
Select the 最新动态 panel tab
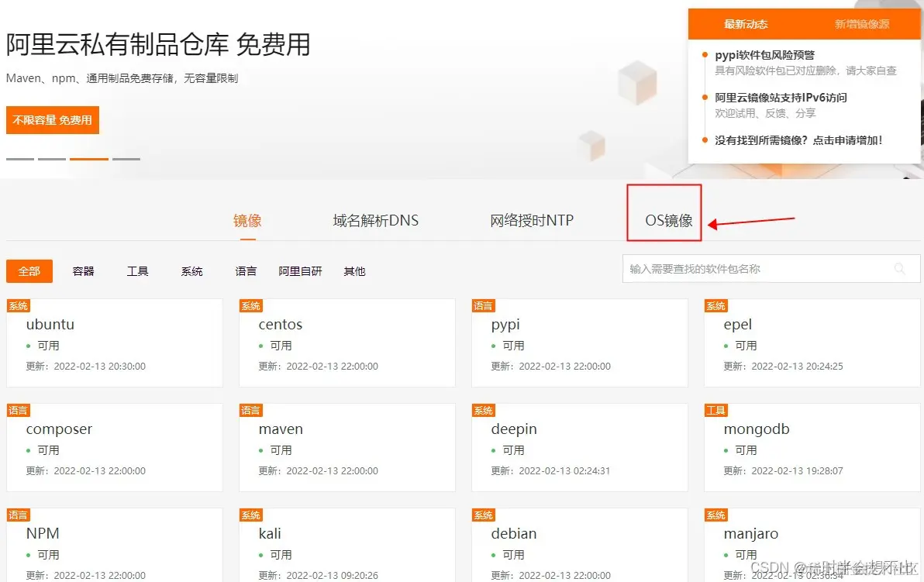(x=746, y=24)
